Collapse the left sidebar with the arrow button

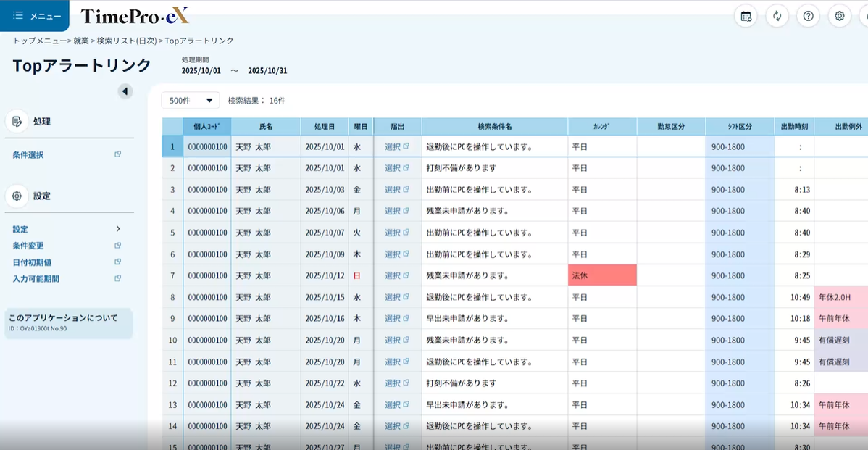[x=125, y=91]
